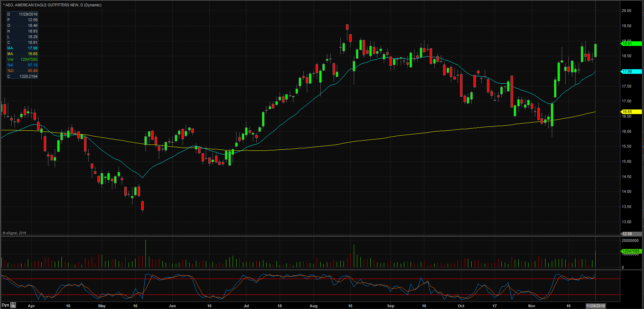Click the %D value 85.89
644x309 pixels.
click(32, 71)
